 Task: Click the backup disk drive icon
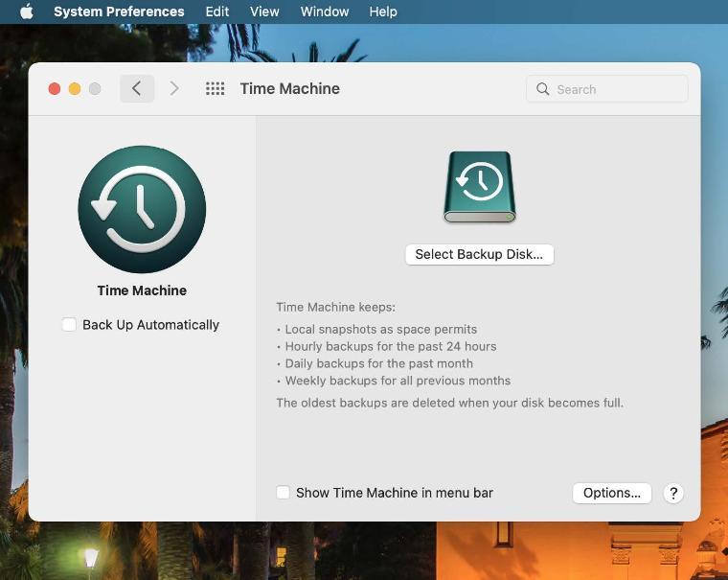(480, 187)
